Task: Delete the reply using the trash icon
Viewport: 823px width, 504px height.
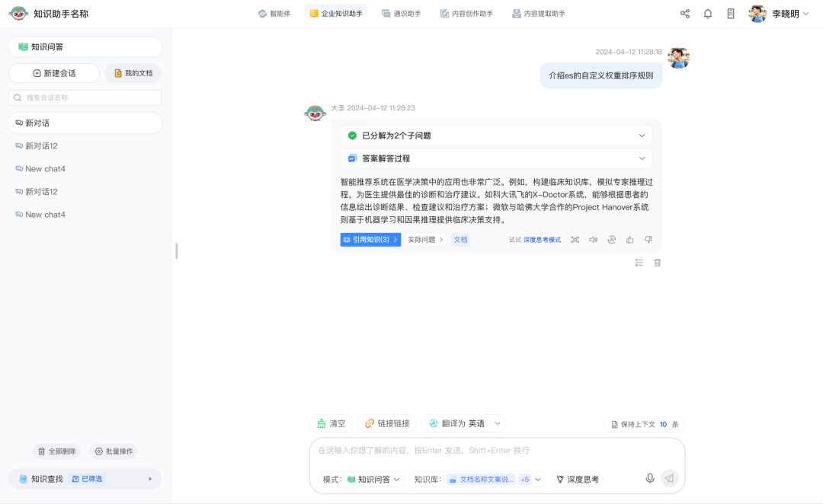Action: pyautogui.click(x=658, y=263)
